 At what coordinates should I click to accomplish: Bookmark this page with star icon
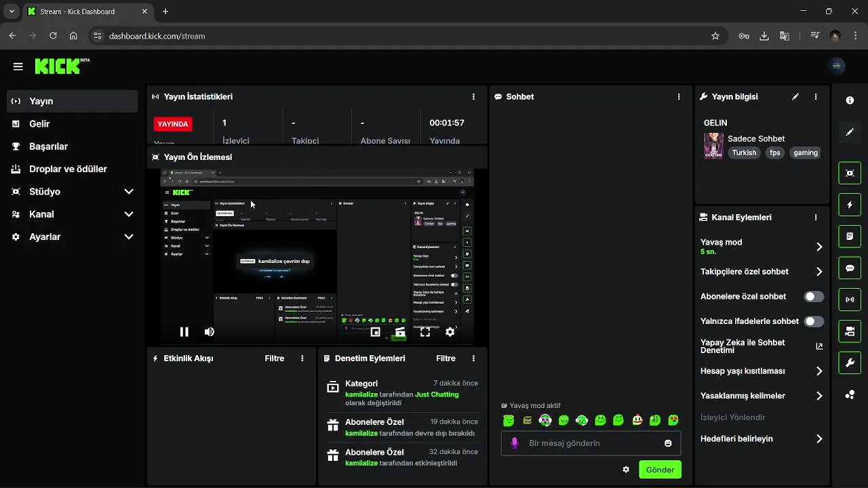pyautogui.click(x=715, y=36)
